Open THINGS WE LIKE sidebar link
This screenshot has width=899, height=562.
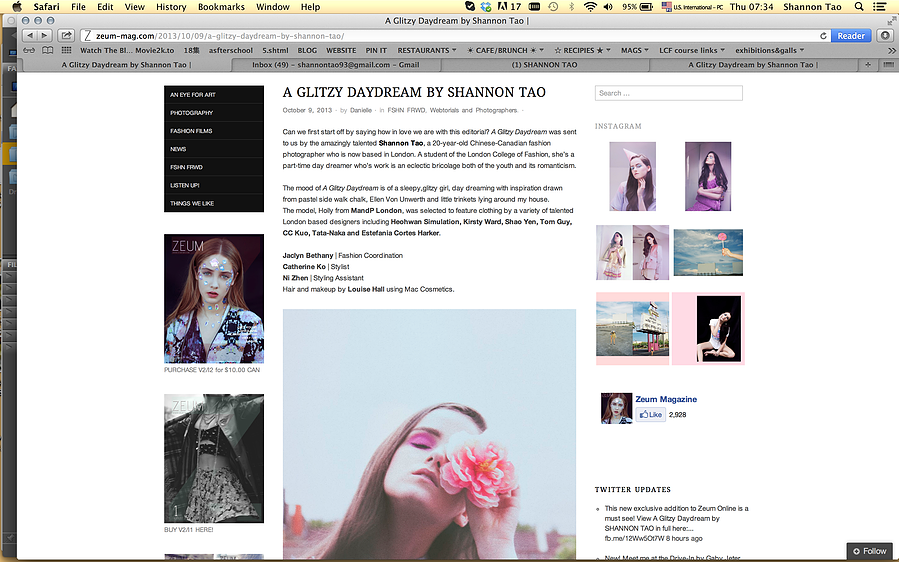[214, 203]
